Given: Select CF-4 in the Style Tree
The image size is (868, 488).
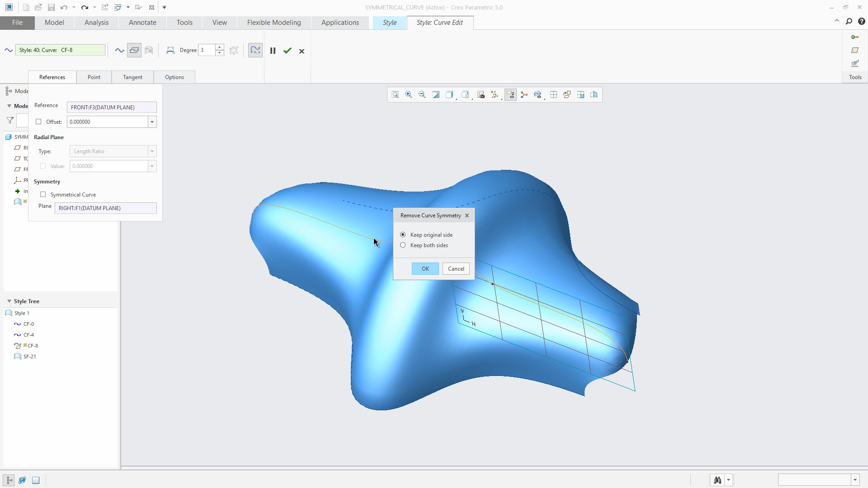Looking at the screenshot, I should [x=28, y=335].
